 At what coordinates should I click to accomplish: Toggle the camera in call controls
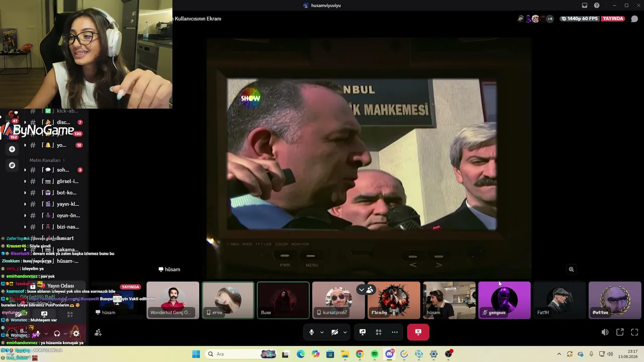coord(335,332)
